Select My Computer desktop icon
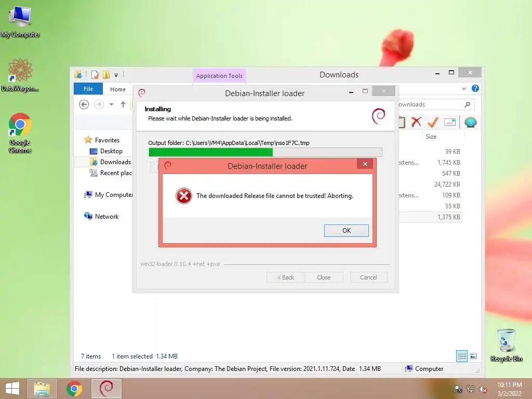Screen dimensions: 532x399 [x=20, y=22]
